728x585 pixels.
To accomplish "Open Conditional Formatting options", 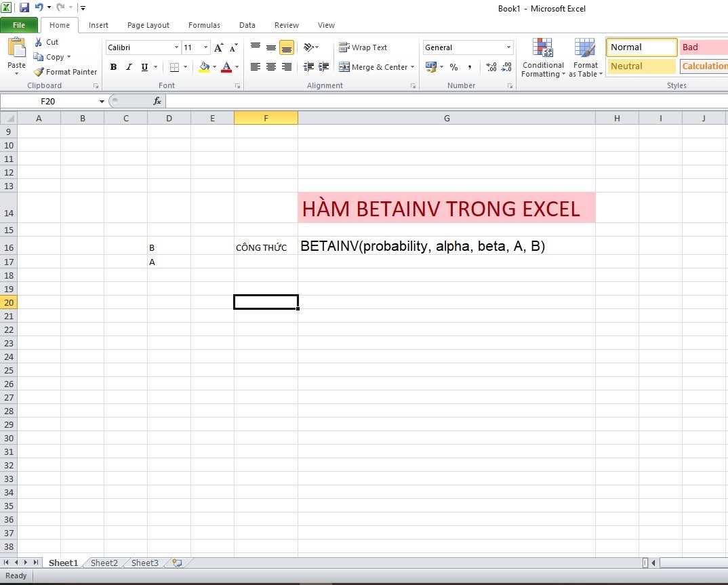I will [542, 58].
